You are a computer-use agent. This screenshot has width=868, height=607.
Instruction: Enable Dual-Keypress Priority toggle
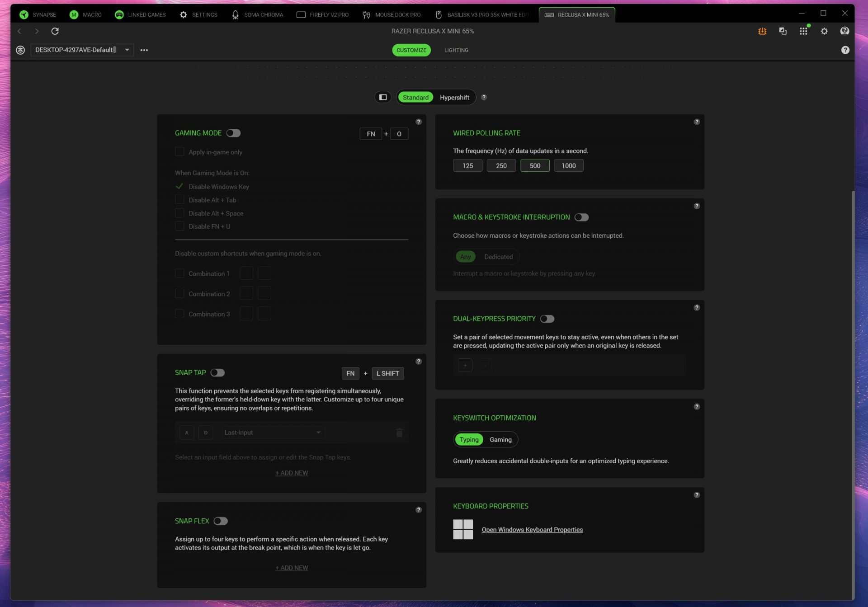(x=547, y=319)
